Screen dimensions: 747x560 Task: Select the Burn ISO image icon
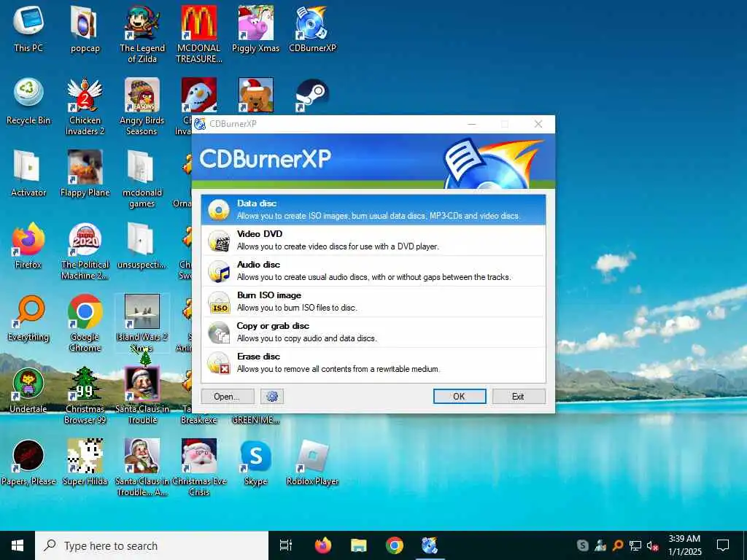coord(219,302)
